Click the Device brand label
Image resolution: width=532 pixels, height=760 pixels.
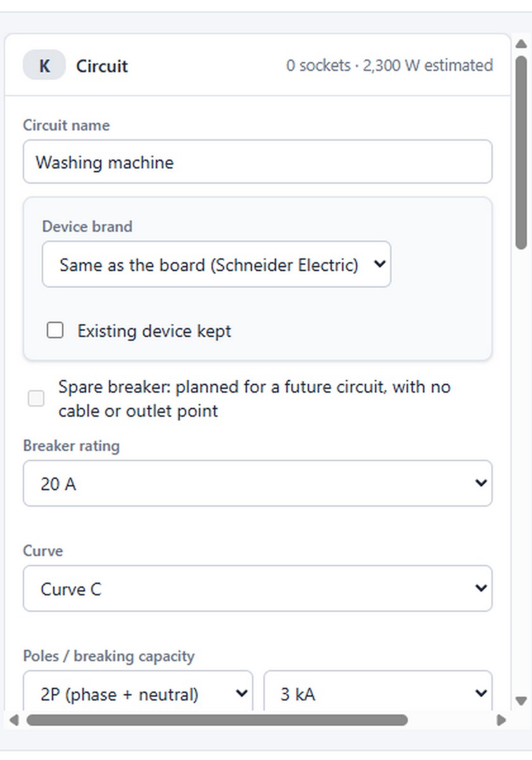pos(87,226)
